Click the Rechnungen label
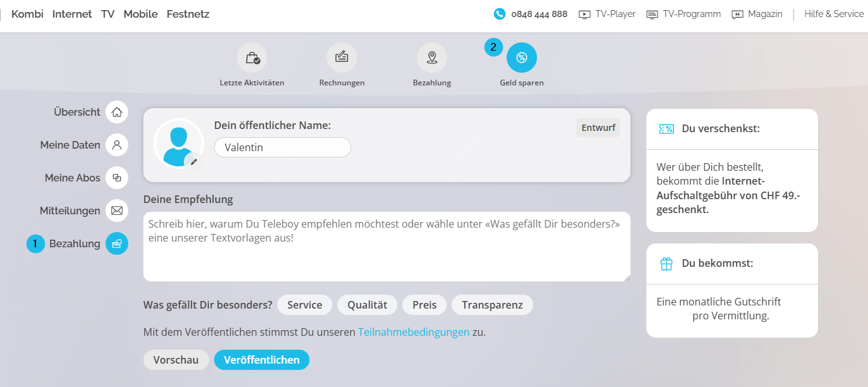 [342, 83]
